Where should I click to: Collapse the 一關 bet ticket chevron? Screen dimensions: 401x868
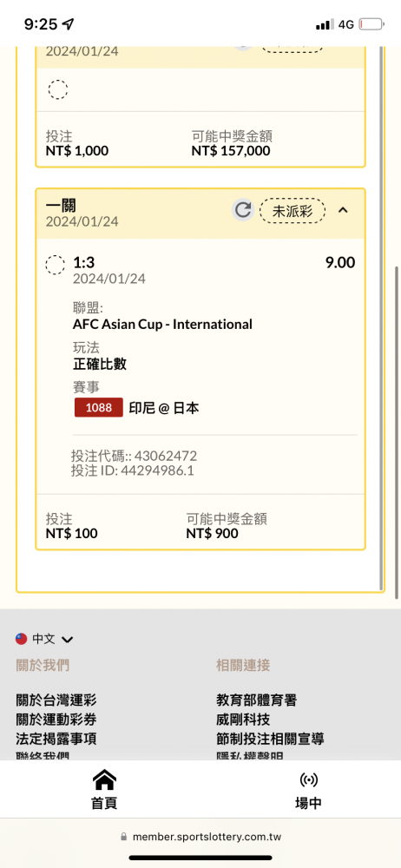click(344, 210)
